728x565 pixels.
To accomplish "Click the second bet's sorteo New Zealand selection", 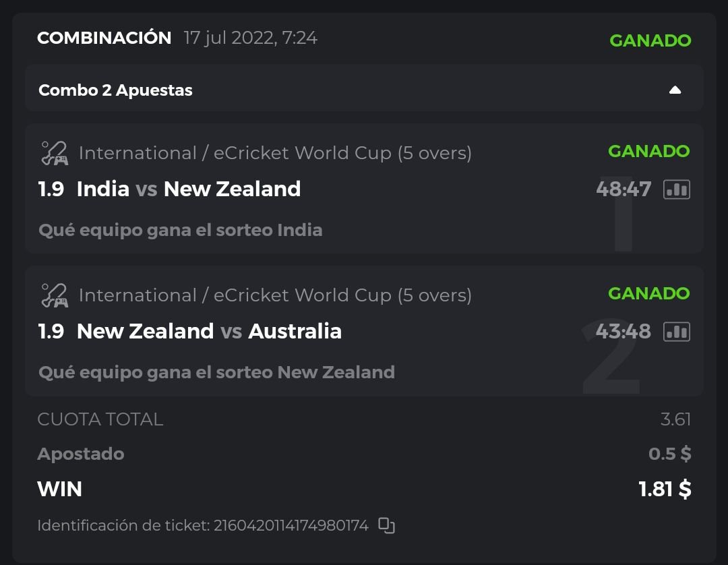I will point(216,373).
